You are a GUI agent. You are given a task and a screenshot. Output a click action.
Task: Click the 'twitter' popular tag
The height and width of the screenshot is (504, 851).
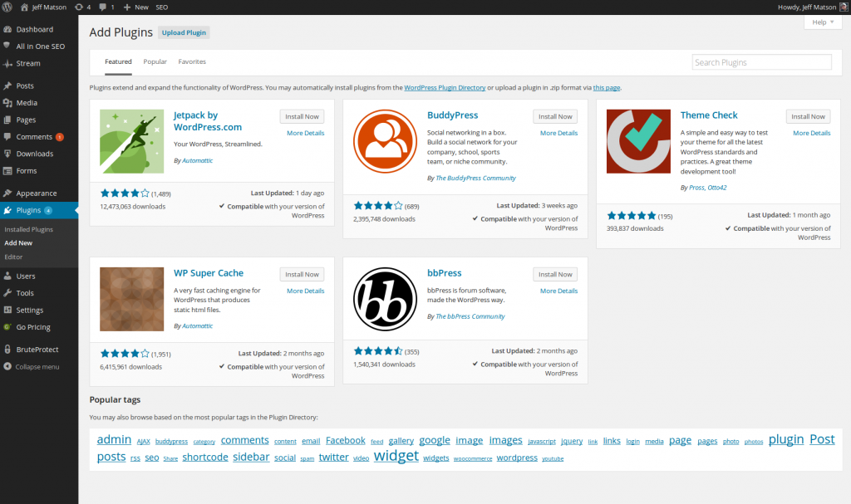(x=334, y=458)
